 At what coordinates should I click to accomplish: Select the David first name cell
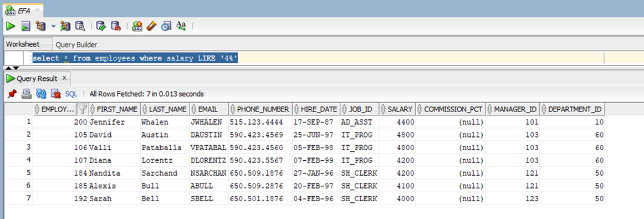[114, 135]
